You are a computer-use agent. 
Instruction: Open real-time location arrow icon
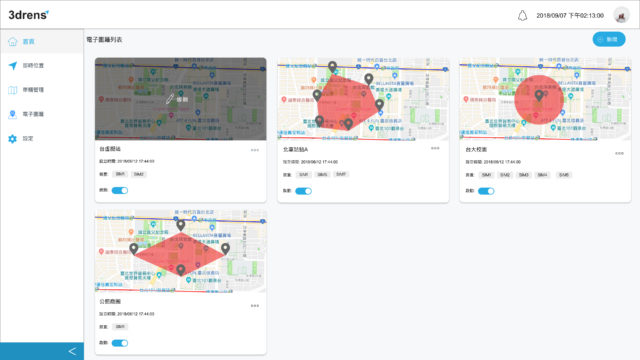point(13,65)
